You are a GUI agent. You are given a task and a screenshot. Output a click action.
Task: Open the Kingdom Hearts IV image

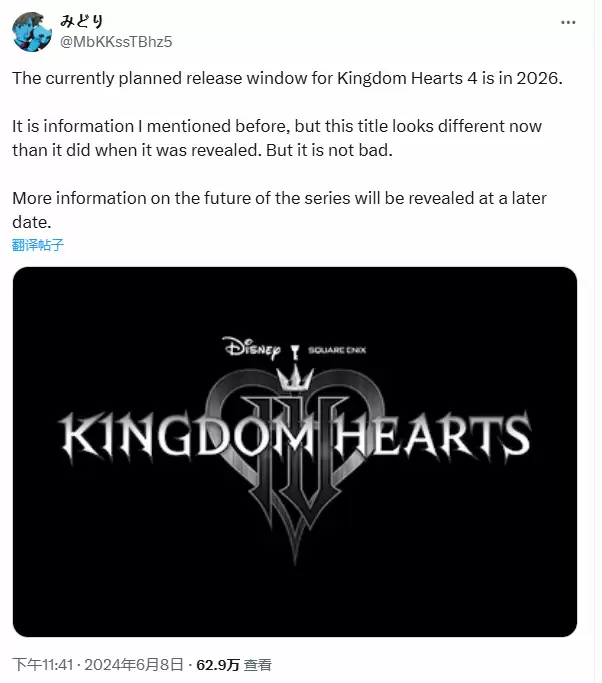[295, 450]
